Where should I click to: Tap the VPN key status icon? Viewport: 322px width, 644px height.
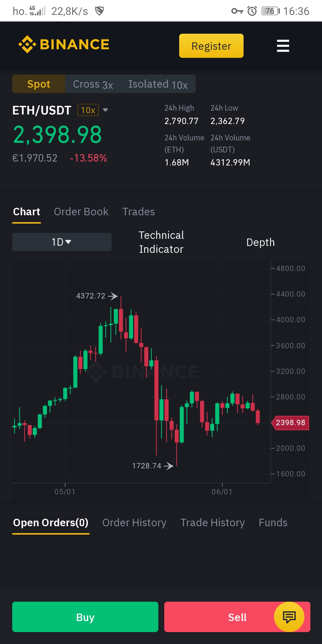tap(237, 11)
